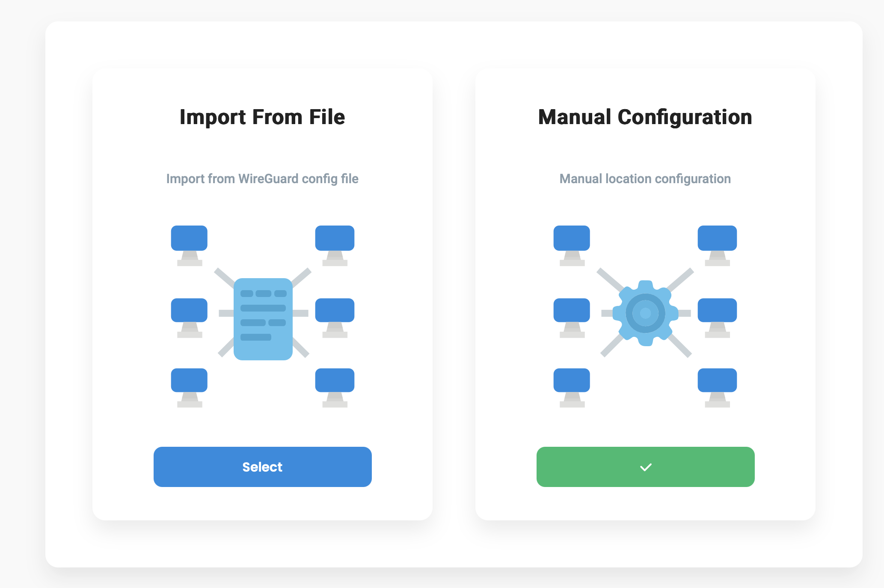The image size is (884, 588).
Task: Click middle-left monitor icon in Import From File card
Action: (189, 316)
